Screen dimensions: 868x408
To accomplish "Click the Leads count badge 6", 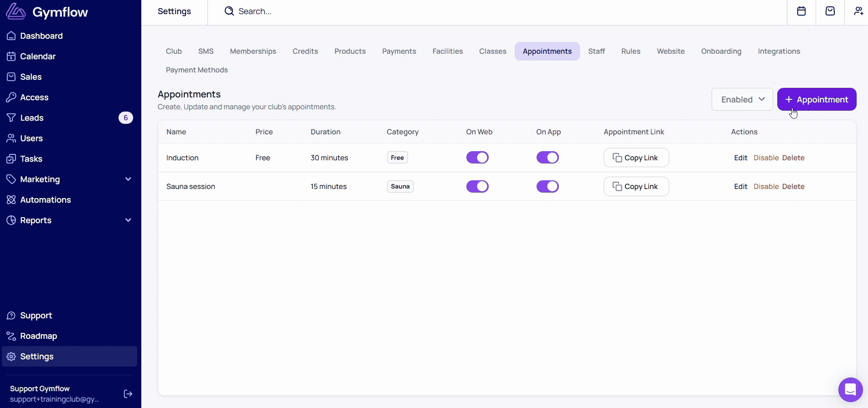I will (126, 118).
